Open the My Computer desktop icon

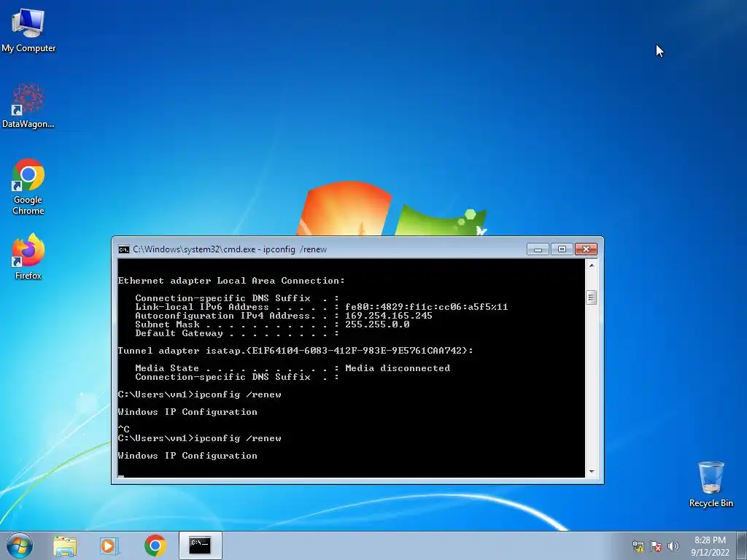pos(28,31)
